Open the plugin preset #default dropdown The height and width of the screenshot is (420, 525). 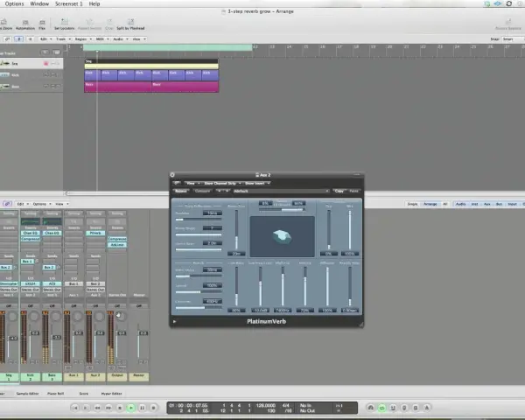click(281, 191)
